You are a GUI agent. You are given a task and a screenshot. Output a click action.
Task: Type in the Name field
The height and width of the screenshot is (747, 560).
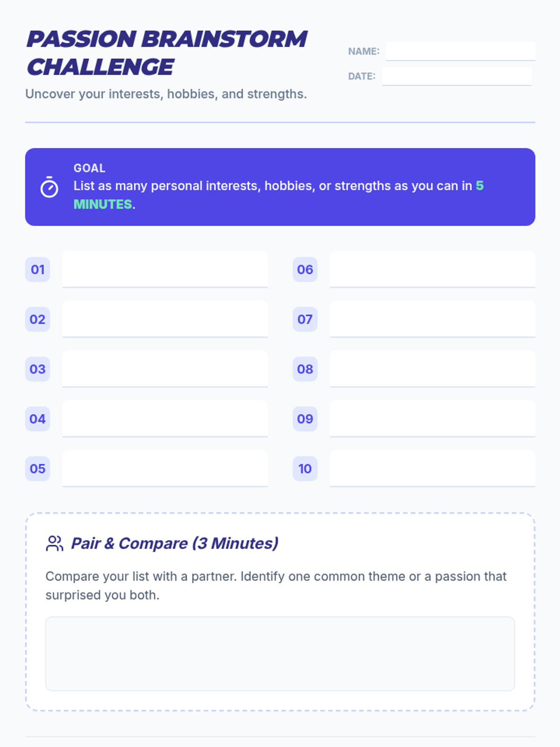(460, 51)
